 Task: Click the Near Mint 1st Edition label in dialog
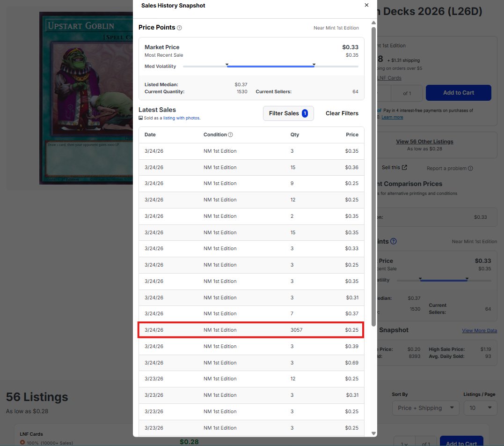coord(336,28)
